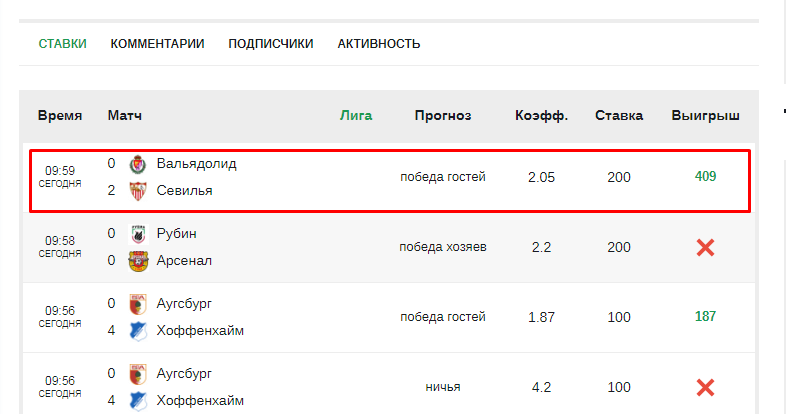The image size is (786, 414).
Task: Click the red X in Рубин row
Action: tap(705, 247)
